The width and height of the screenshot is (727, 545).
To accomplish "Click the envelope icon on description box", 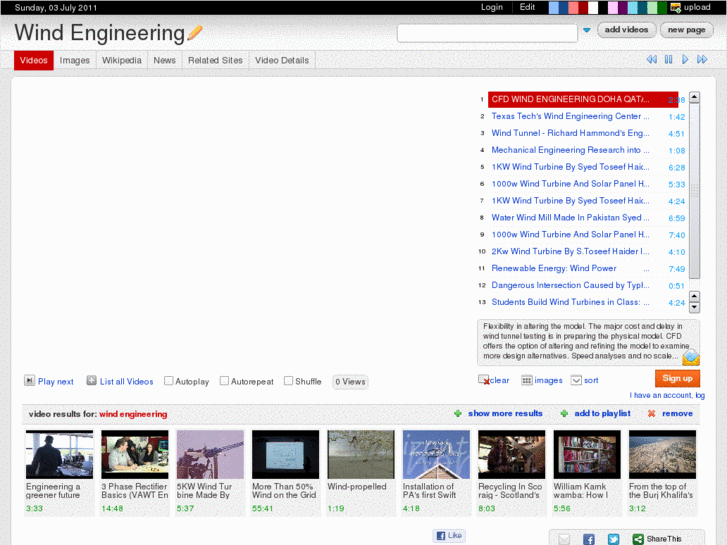I will click(691, 357).
